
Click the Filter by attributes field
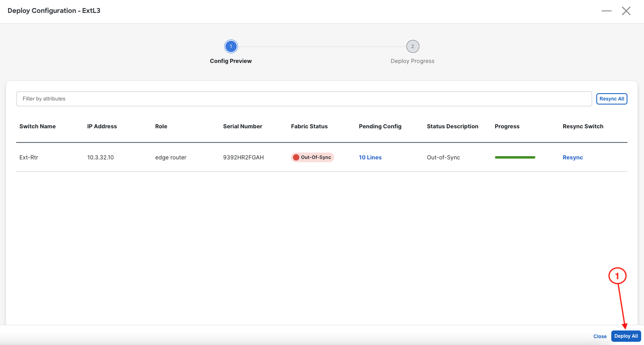click(x=304, y=99)
